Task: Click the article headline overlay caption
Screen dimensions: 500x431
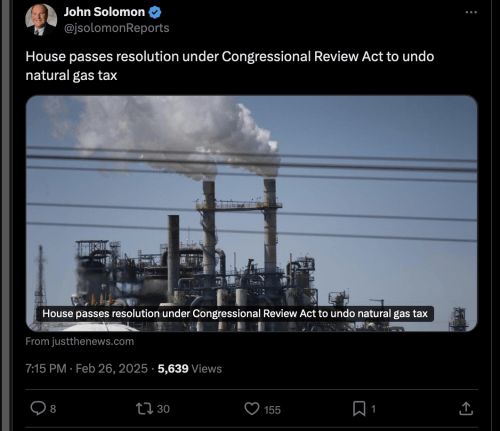Action: click(235, 314)
